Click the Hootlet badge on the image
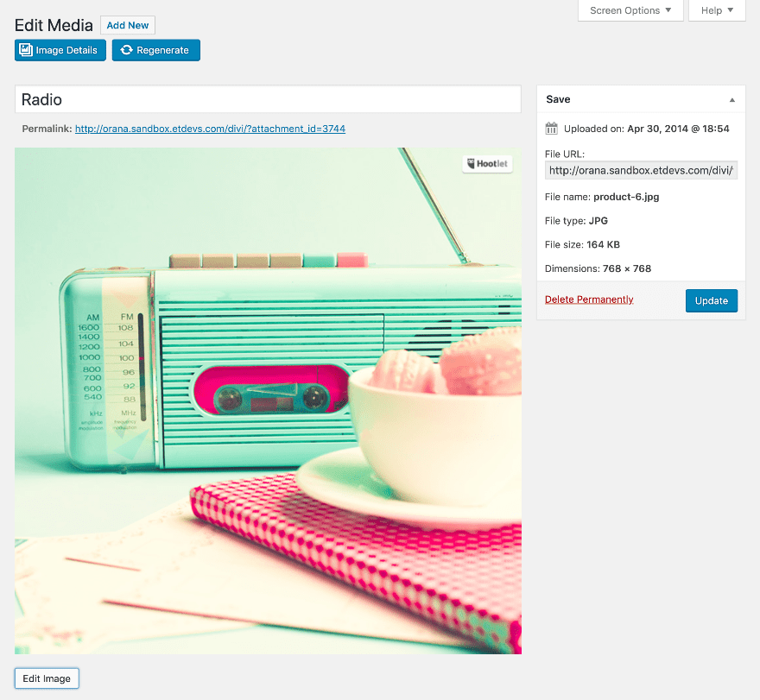This screenshot has width=760, height=700. point(488,164)
